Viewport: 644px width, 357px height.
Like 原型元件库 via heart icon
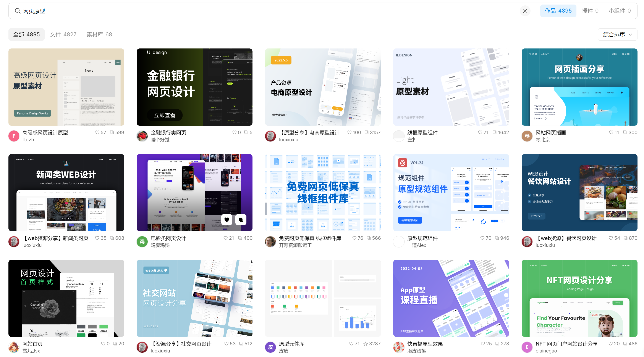pyautogui.click(x=351, y=344)
